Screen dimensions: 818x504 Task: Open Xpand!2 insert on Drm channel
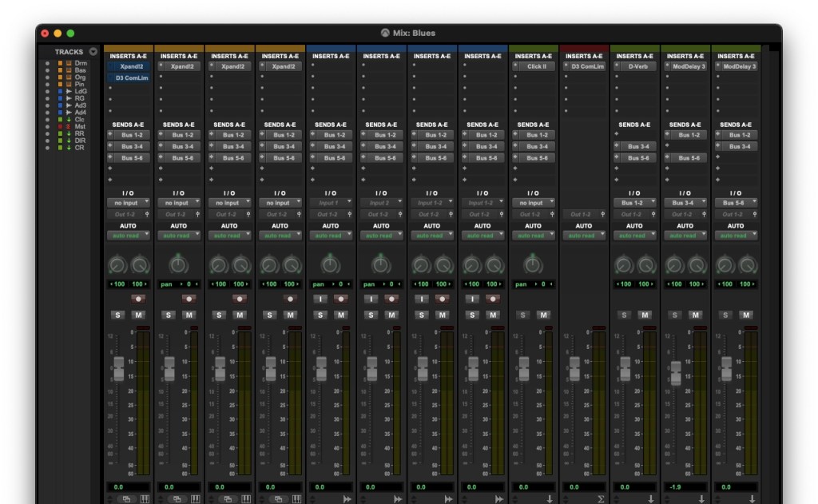click(131, 67)
